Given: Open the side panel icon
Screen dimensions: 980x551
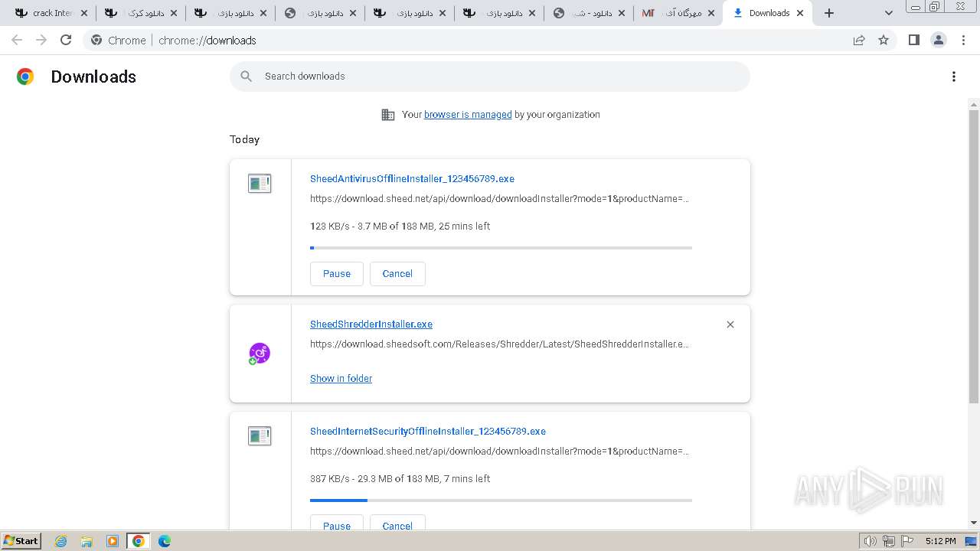Looking at the screenshot, I should click(913, 40).
